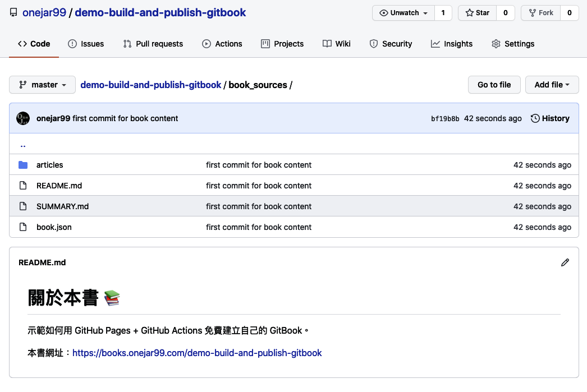Viewport: 587px width, 392px height.
Task: View commit History
Action: pyautogui.click(x=551, y=118)
